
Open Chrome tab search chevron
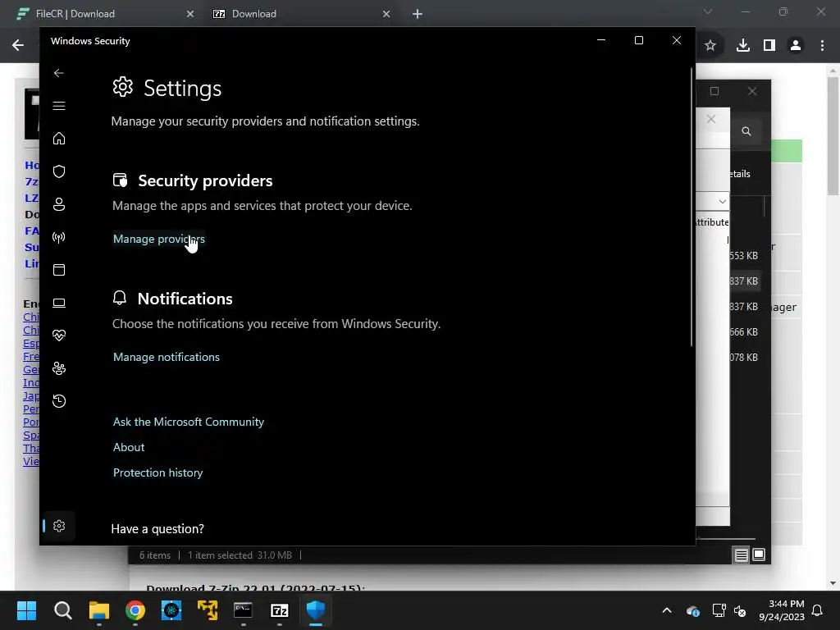click(x=708, y=11)
